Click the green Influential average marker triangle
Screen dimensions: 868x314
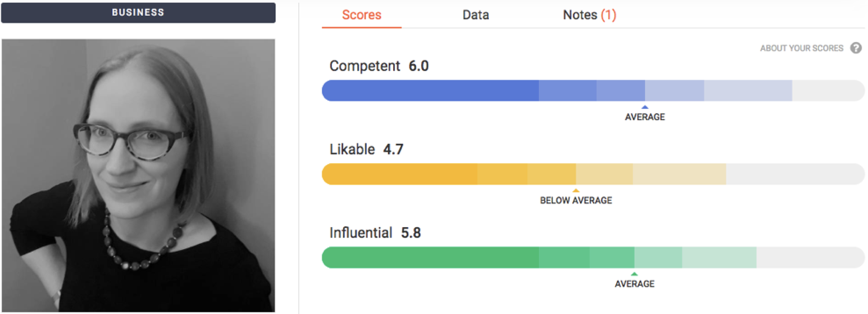point(634,274)
